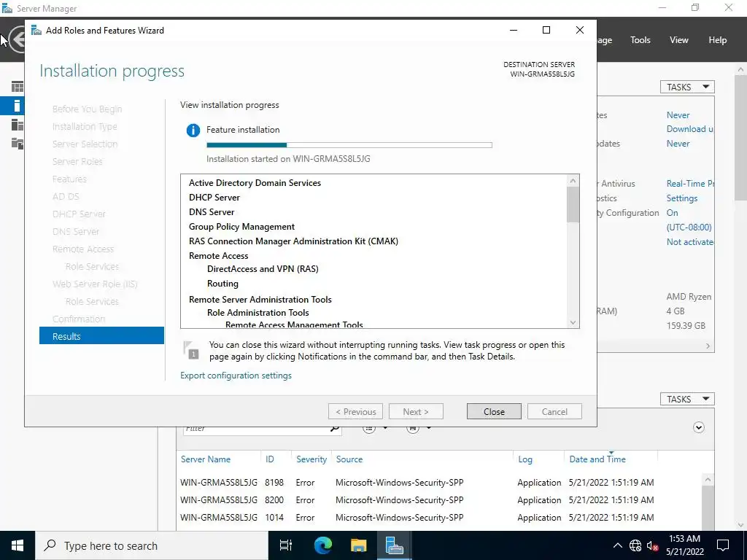747x560 pixels.
Task: Collapse the Events section with the circular chevron
Action: click(x=698, y=427)
